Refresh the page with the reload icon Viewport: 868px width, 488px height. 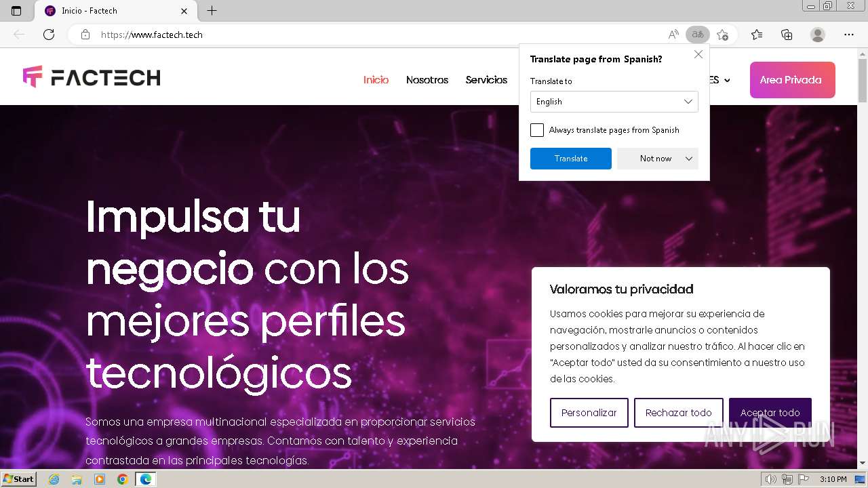49,35
